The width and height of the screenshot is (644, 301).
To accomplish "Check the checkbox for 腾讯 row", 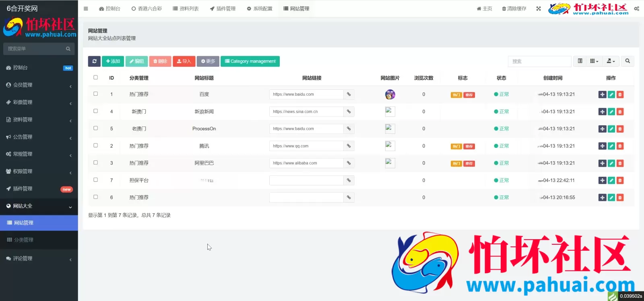I will tap(95, 145).
